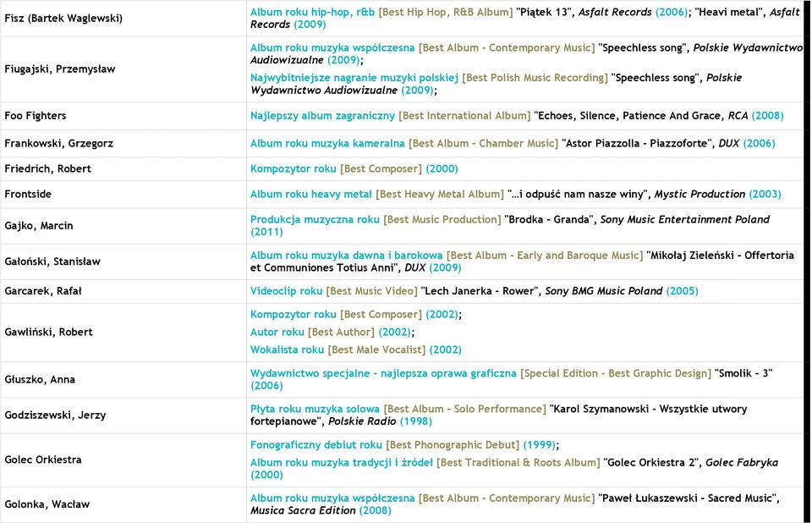Viewport: 812px width, 523px height.
Task: Open 'Płyta roku muzyka solowa' link
Action: point(315,409)
